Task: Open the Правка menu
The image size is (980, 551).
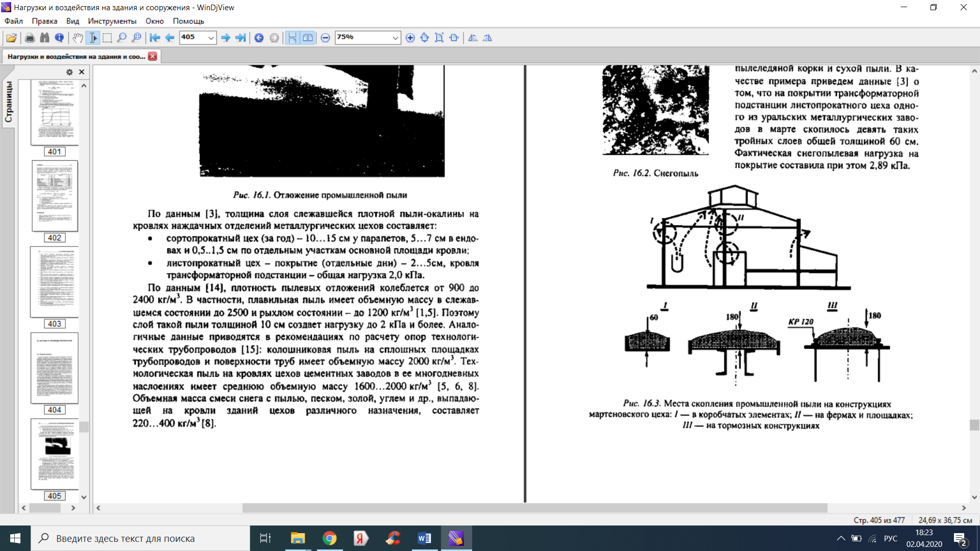Action: (44, 21)
